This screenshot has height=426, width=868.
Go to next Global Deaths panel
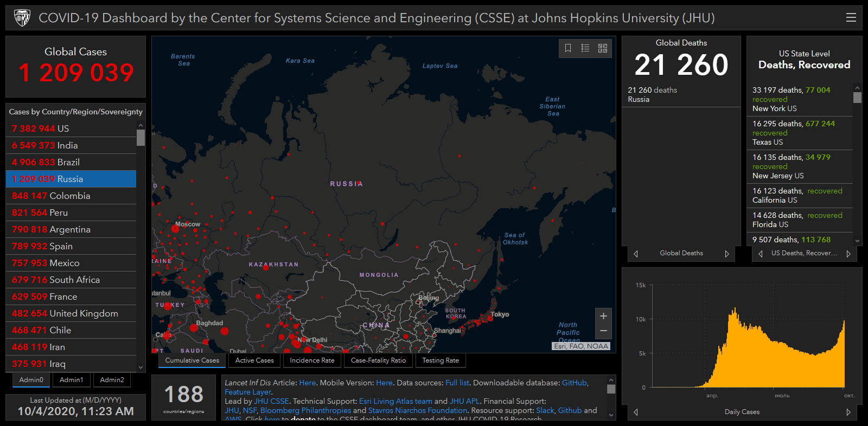click(727, 254)
